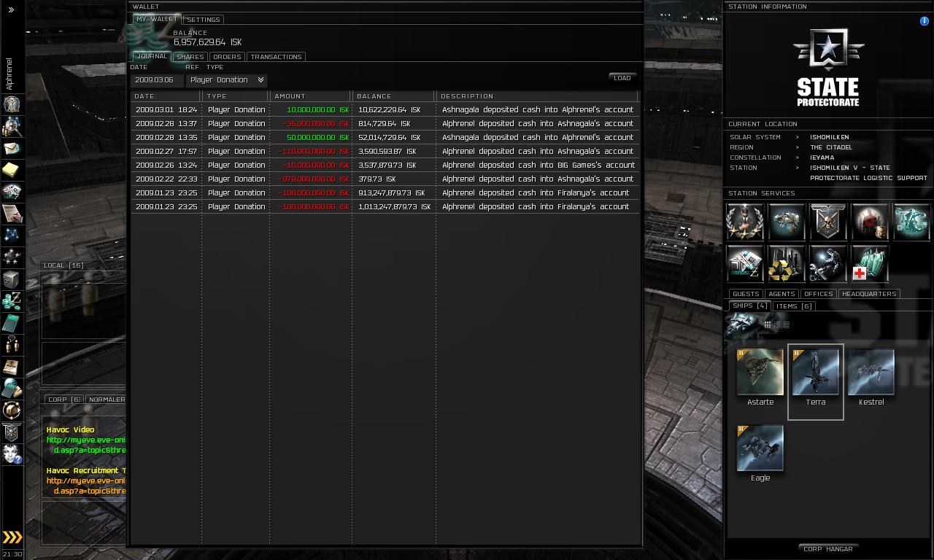Sort journal by the Balance column header

click(x=394, y=96)
